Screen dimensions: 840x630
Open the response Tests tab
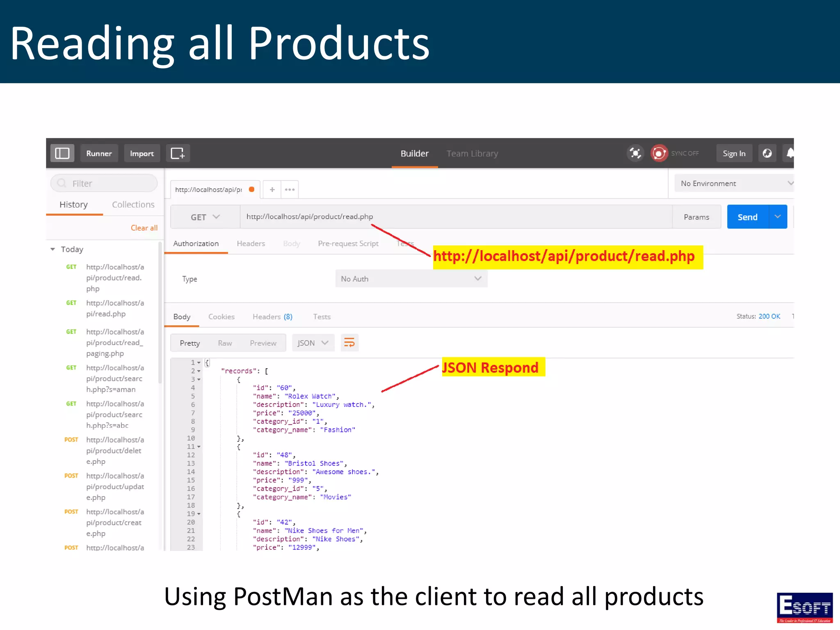(322, 317)
